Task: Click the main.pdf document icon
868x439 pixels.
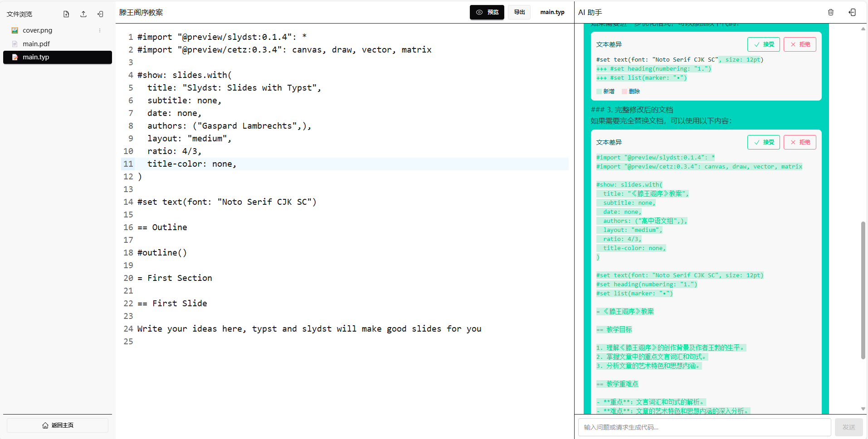Action: point(15,44)
